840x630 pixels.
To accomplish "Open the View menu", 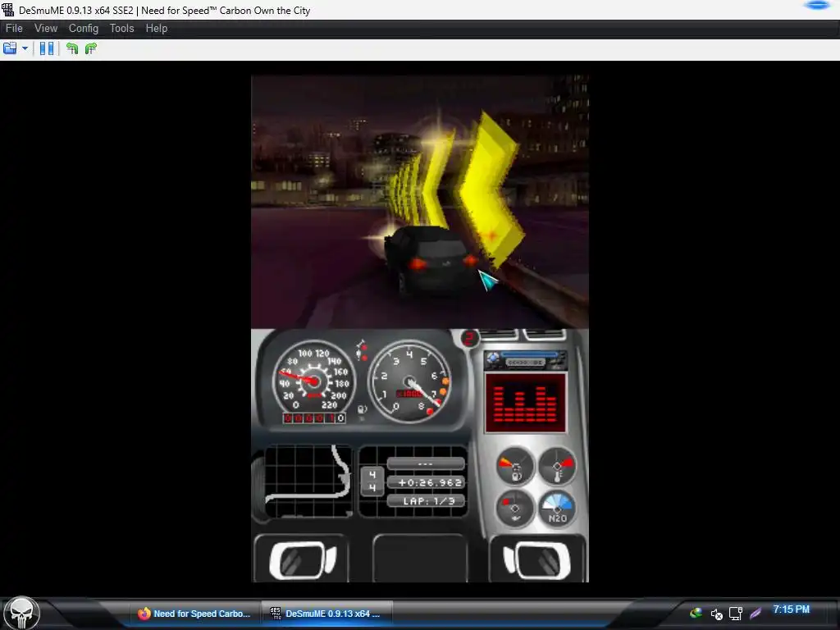I will pos(46,29).
